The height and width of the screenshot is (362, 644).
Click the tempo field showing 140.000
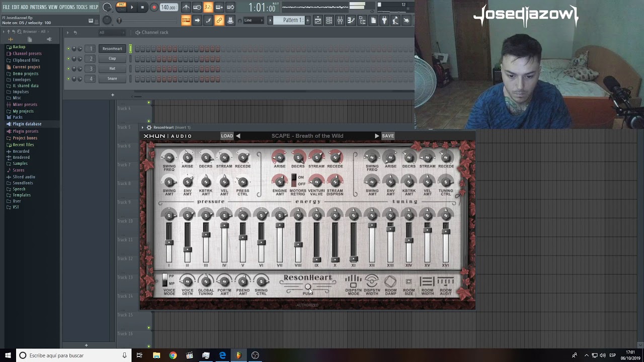[168, 8]
